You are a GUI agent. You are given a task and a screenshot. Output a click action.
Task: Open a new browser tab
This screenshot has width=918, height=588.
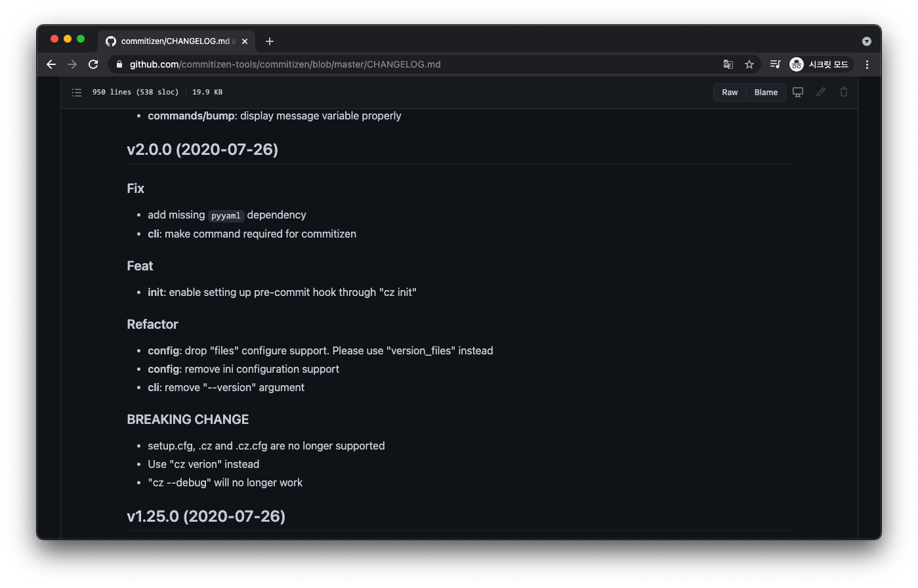tap(269, 41)
